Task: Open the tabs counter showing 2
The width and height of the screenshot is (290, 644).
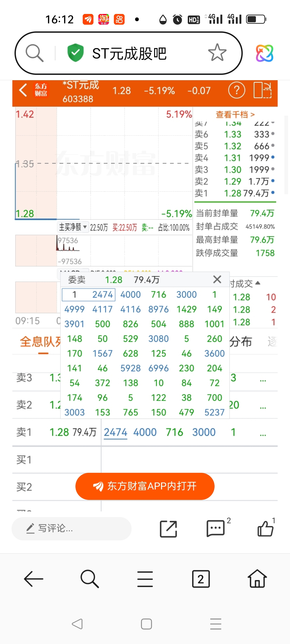Action: [201, 579]
